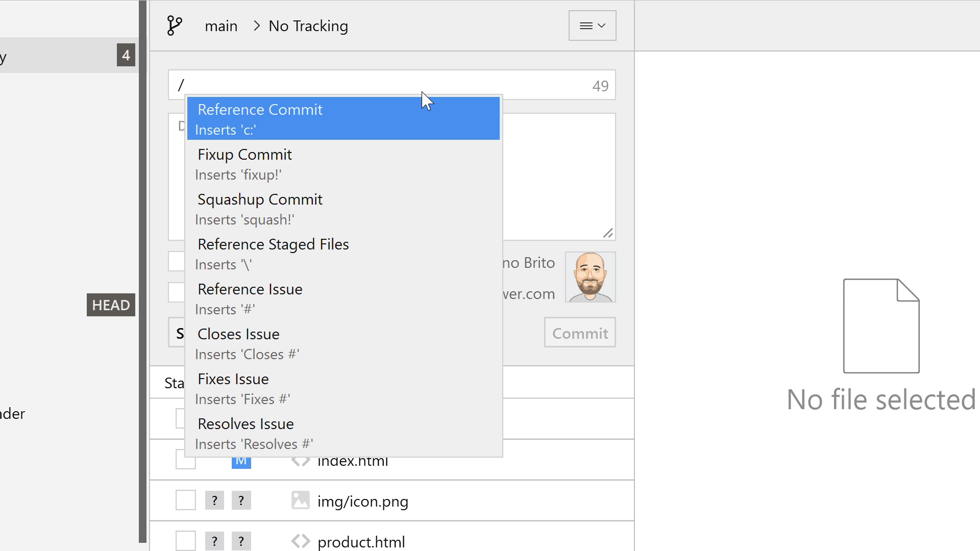The height and width of the screenshot is (551, 980).
Task: Click the blank document icon in preview
Action: 881,325
